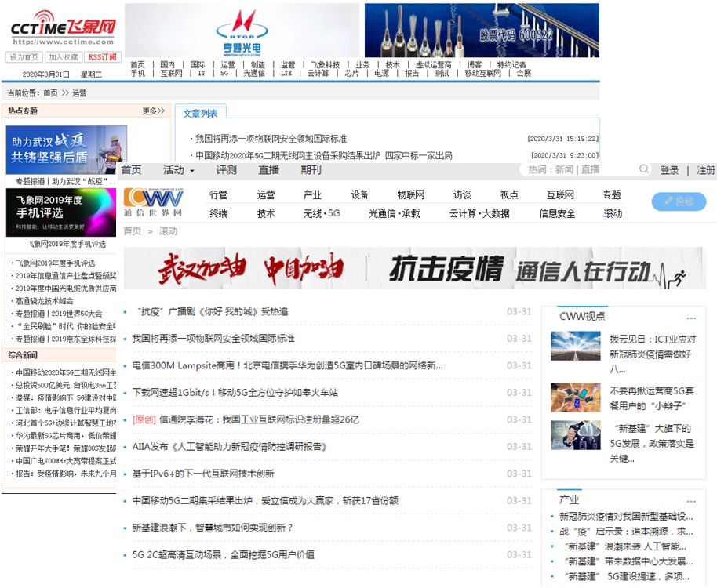Open article “抗疫”广播剧《你好 我的城》受热追
Image resolution: width=717 pixels, height=588 pixels.
coord(212,311)
